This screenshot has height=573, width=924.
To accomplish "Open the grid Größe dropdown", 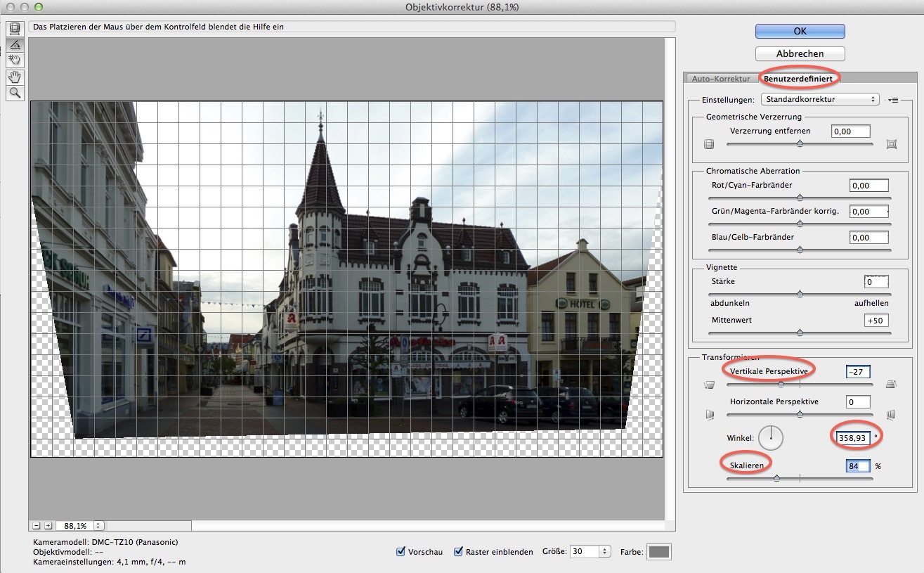I will click(605, 552).
